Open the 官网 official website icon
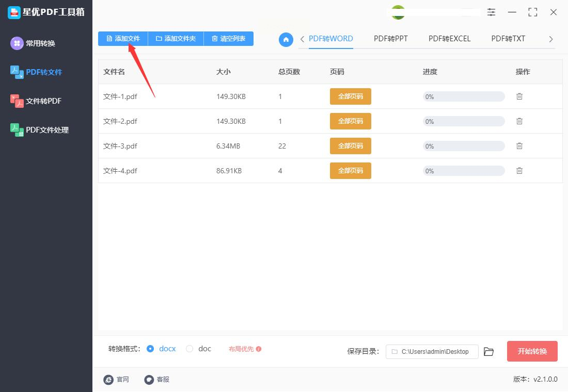This screenshot has height=392, width=568. pyautogui.click(x=108, y=379)
